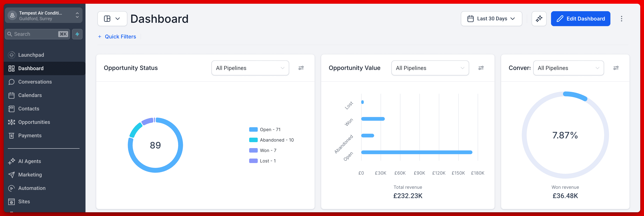Viewport: 644px width, 216px height.
Task: Open the AI sparkle assistant button
Action: click(539, 19)
